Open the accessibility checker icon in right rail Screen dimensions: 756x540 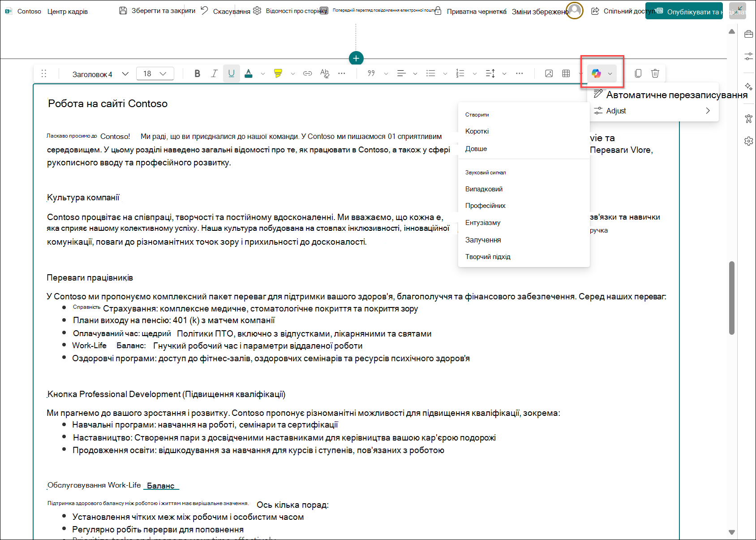(x=748, y=118)
